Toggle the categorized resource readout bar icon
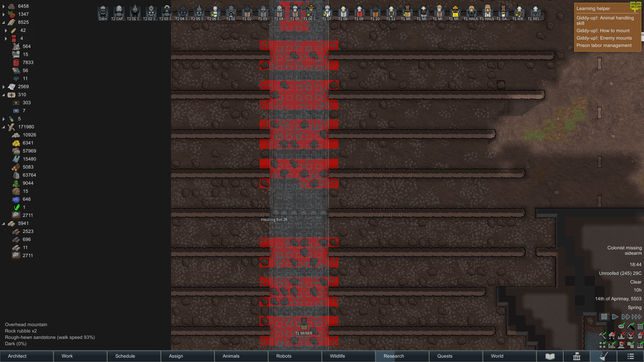Screen dimensions: 644x362 639,326
